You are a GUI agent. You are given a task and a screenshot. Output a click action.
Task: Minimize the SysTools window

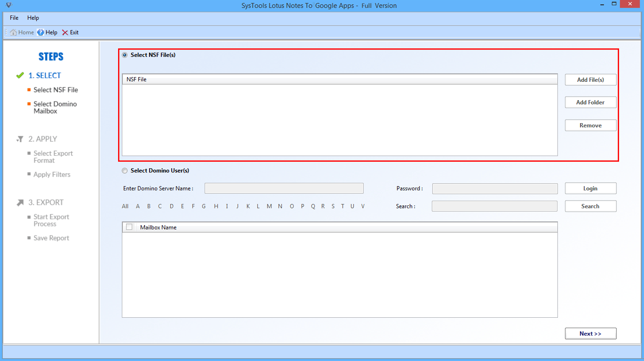click(x=603, y=5)
